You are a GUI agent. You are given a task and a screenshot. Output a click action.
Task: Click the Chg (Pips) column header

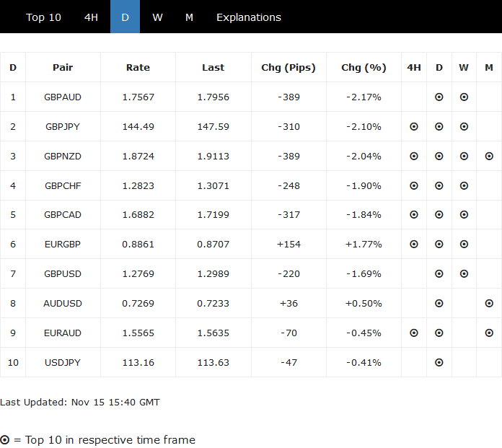(289, 67)
